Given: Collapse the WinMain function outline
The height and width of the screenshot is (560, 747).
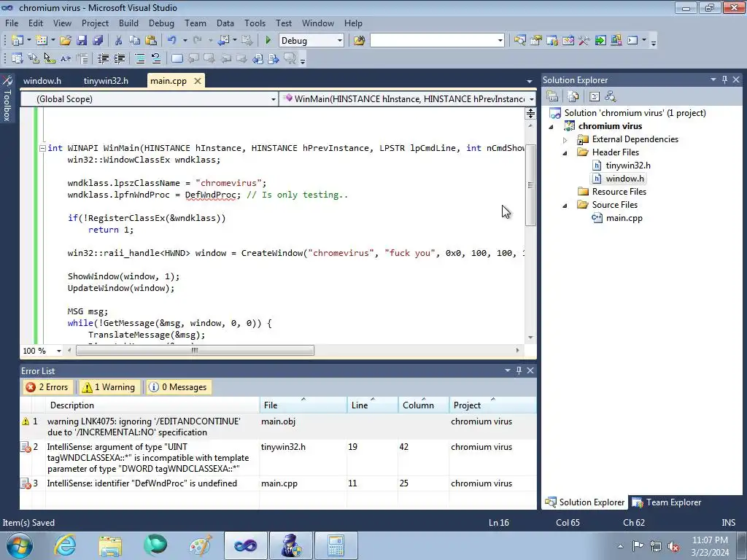Looking at the screenshot, I should [x=42, y=148].
